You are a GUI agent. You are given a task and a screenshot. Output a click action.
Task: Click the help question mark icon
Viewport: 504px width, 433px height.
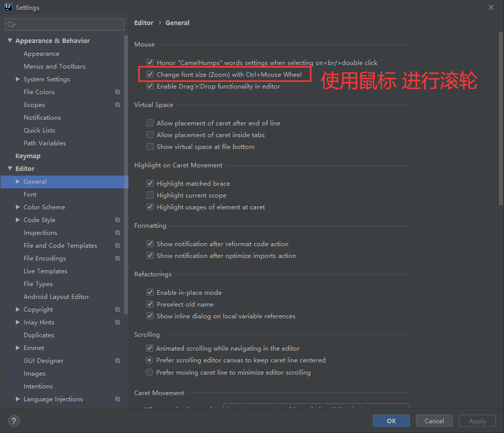coord(14,421)
